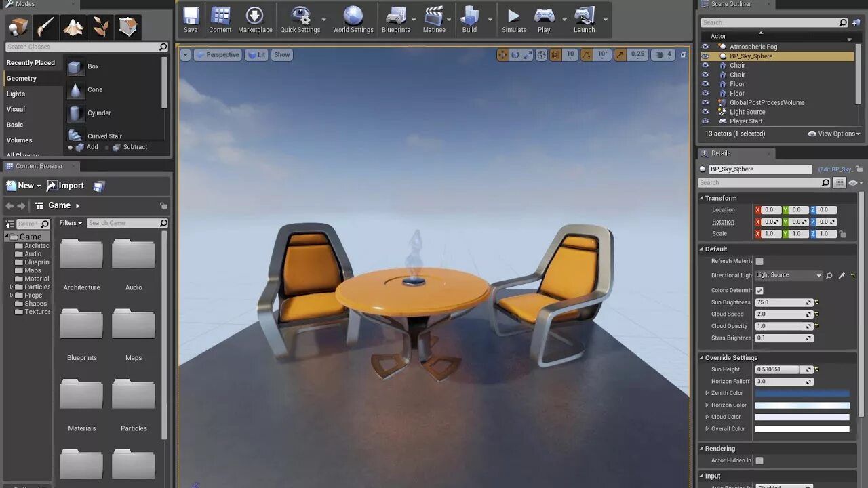Click the Play toolbar icon

544,20
